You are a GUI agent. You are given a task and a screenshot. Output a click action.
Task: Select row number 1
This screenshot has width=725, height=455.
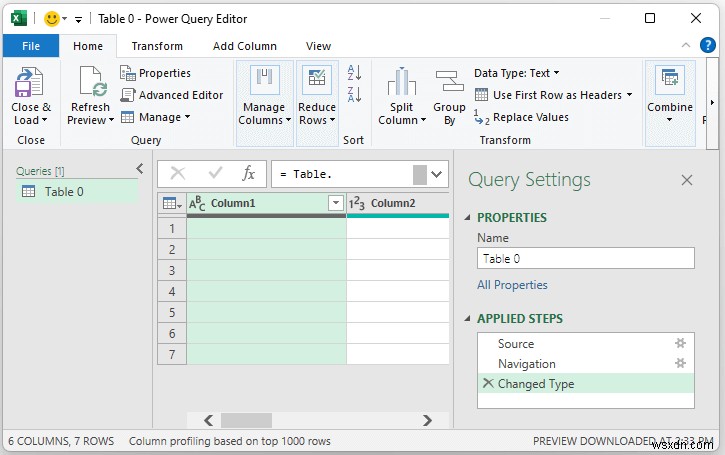[x=172, y=228]
